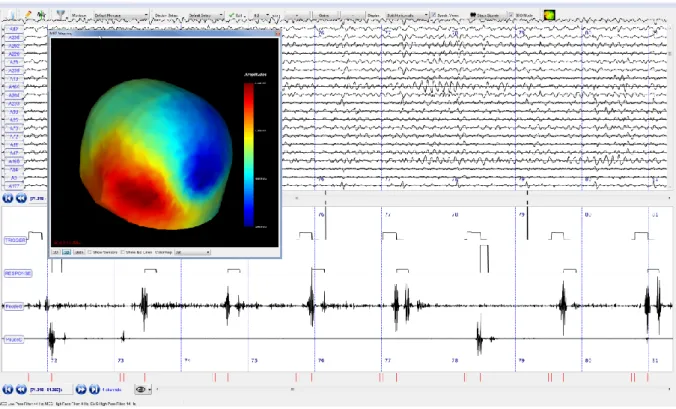The width and height of the screenshot is (676, 409).
Task: Step backward in bottom navigation bar
Action: [21, 390]
